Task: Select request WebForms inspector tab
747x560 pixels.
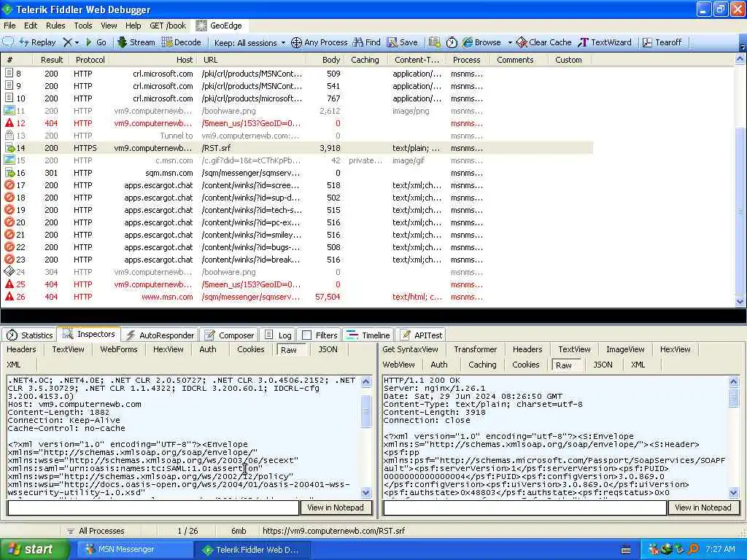Action: pyautogui.click(x=119, y=349)
